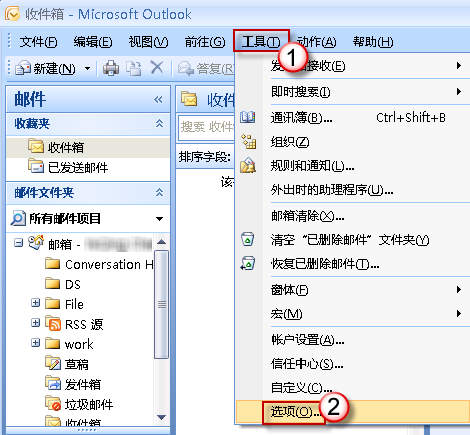
Task: Click the 搜索 收件箱 search field
Action: coord(207,127)
